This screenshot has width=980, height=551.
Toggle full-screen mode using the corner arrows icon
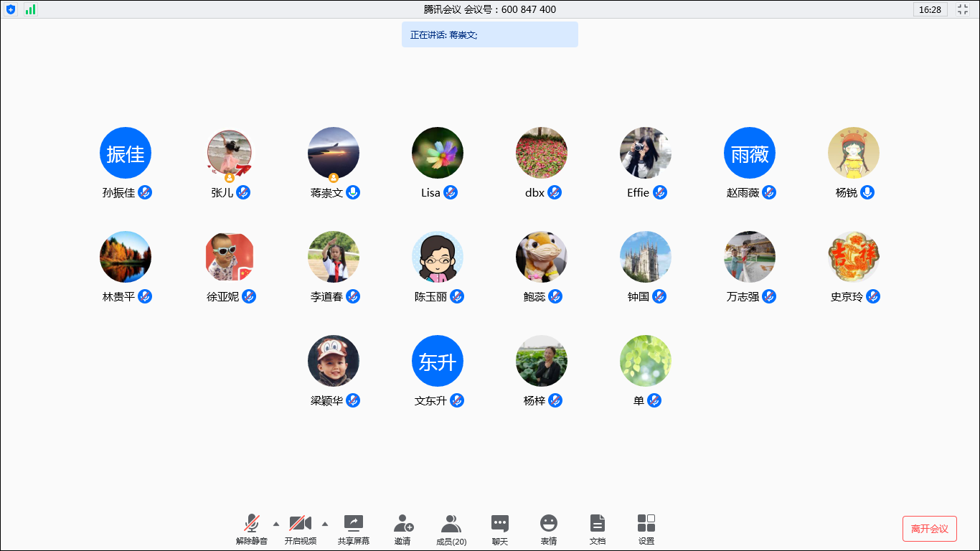click(963, 9)
